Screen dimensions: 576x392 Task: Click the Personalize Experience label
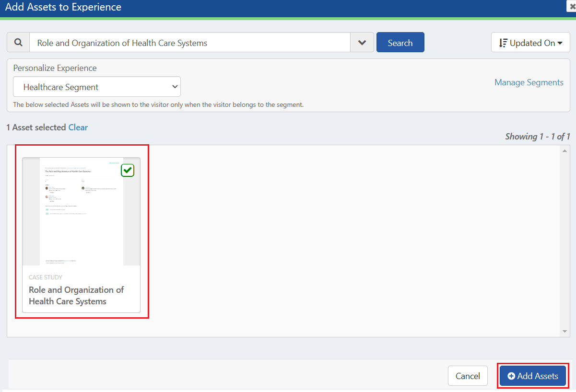[55, 68]
